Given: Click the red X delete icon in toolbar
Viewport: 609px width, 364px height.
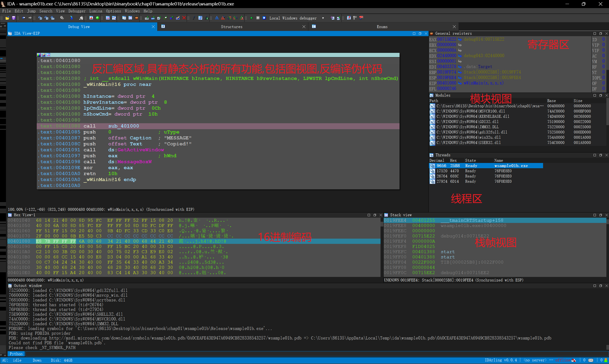Looking at the screenshot, I should [184, 18].
